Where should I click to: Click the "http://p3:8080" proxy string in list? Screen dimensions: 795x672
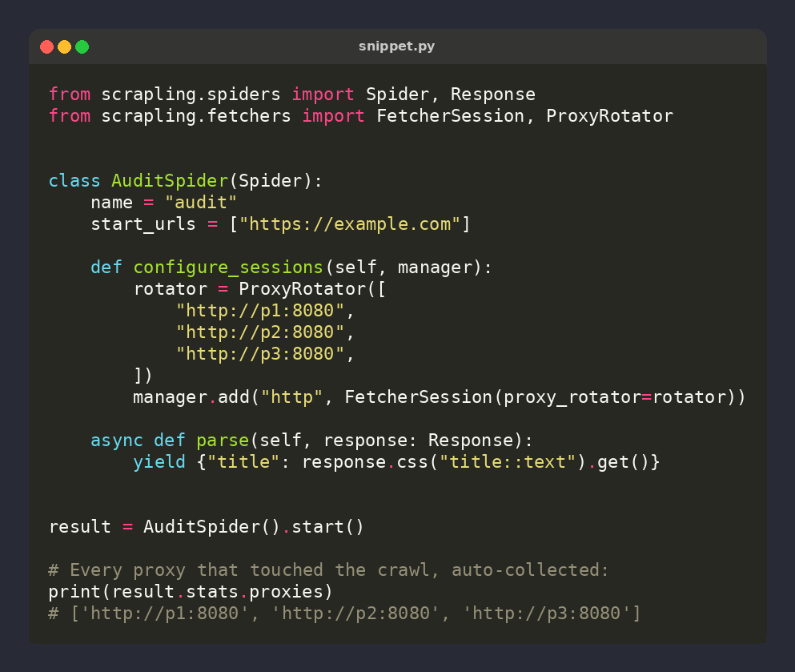pos(260,354)
